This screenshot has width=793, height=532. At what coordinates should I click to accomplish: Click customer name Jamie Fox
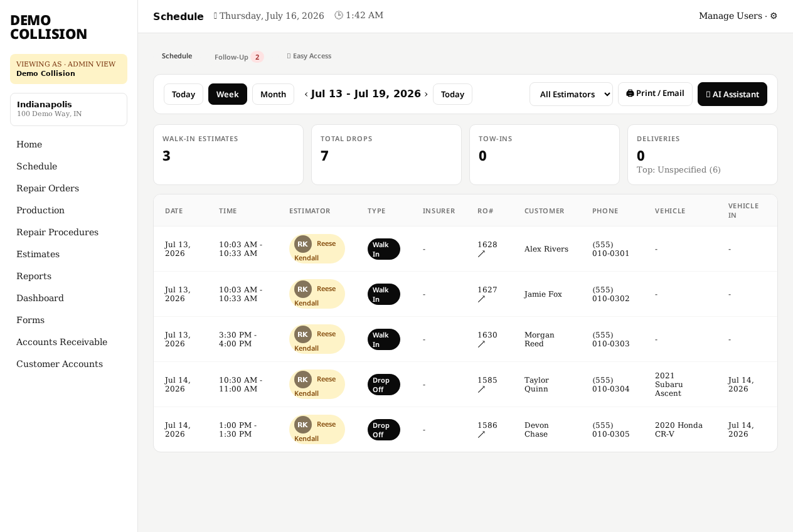point(543,294)
